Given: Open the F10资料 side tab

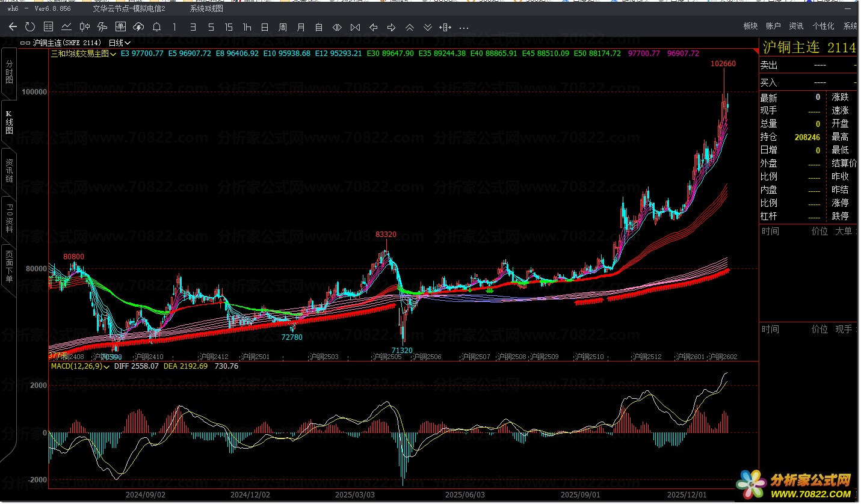Looking at the screenshot, I should 9,218.
